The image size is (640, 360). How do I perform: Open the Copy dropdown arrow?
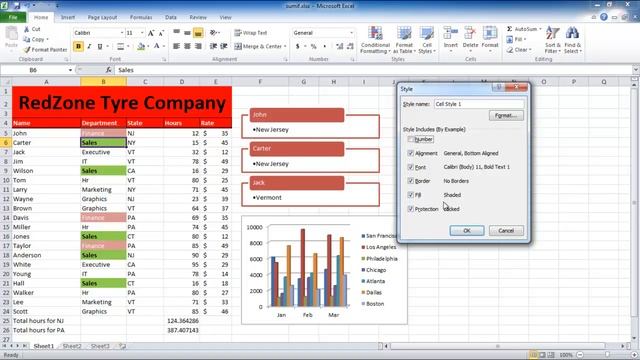pyautogui.click(x=47, y=40)
